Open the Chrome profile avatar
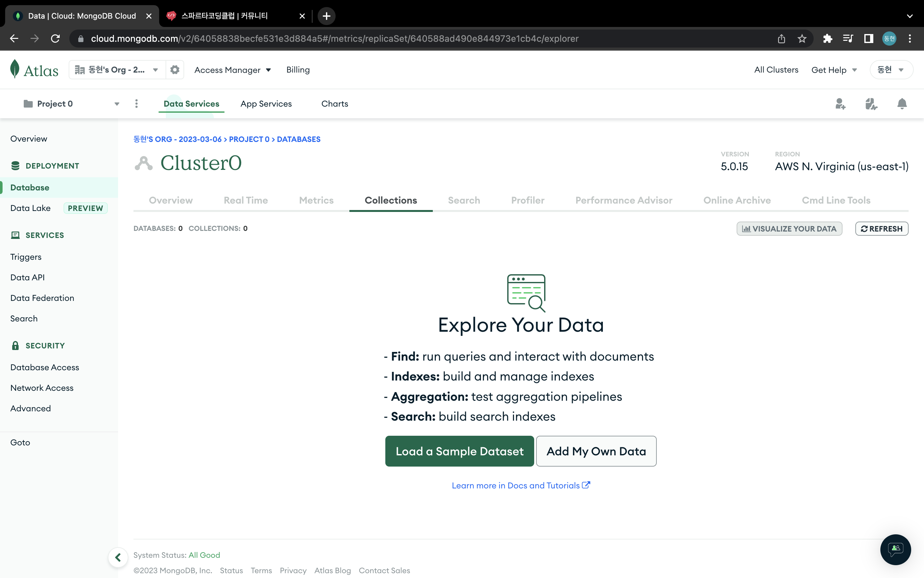The image size is (924, 578). tap(889, 39)
